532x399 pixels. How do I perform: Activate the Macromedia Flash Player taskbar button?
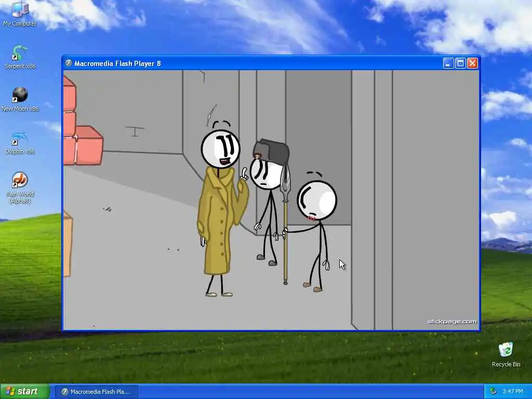tap(96, 392)
